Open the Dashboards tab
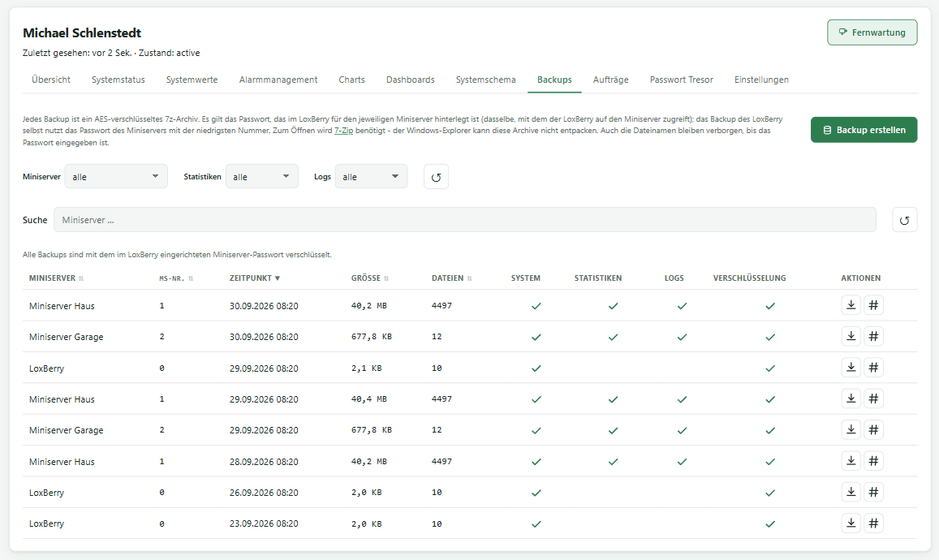 pyautogui.click(x=410, y=80)
